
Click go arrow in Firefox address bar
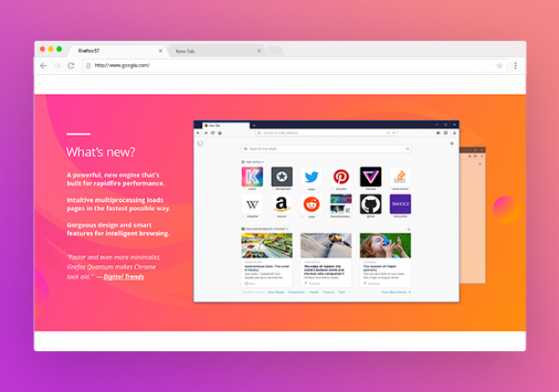388,133
